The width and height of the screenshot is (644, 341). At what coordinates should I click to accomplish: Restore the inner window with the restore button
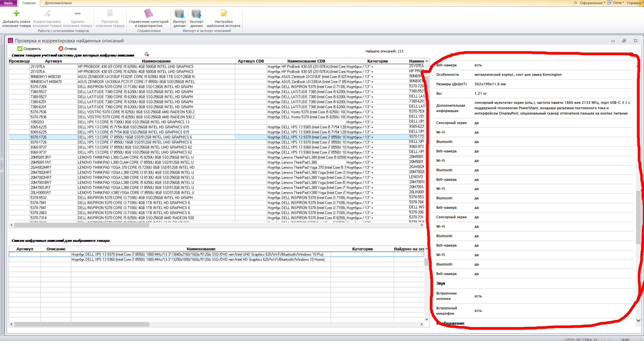tap(624, 41)
